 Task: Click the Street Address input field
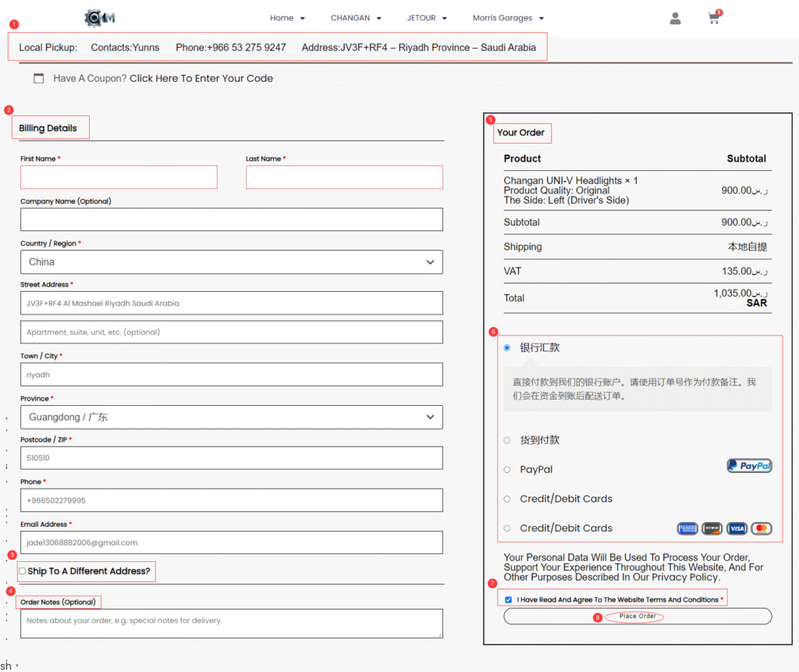point(231,303)
